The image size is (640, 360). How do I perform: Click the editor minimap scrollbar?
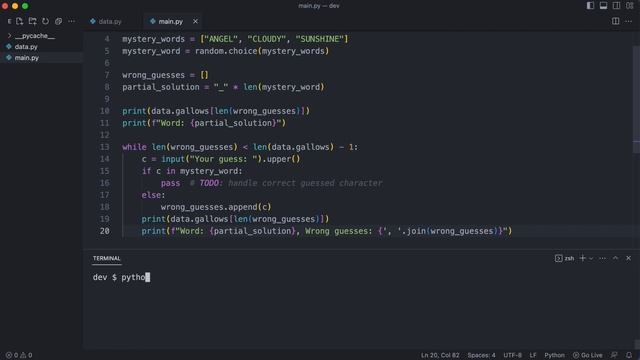coord(636,99)
